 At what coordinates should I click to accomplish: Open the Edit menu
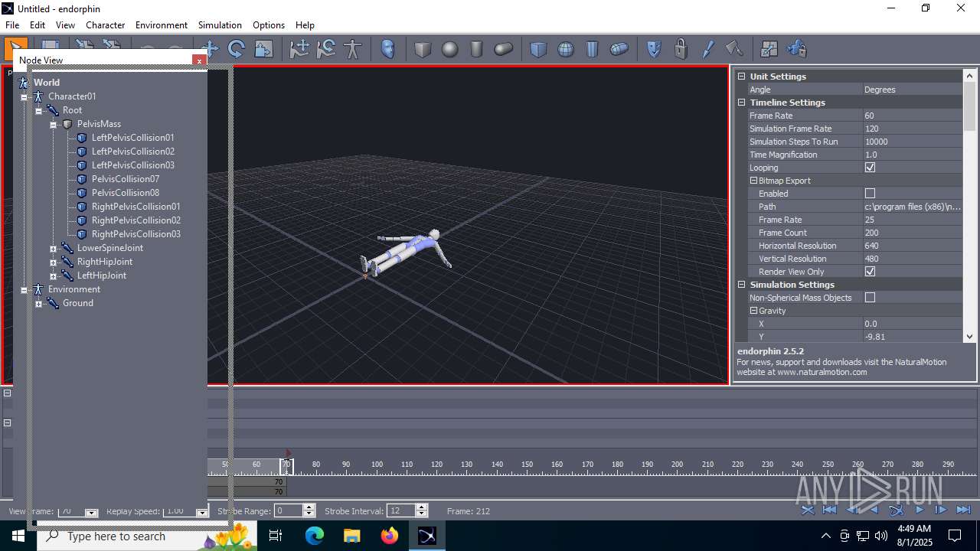(x=38, y=25)
